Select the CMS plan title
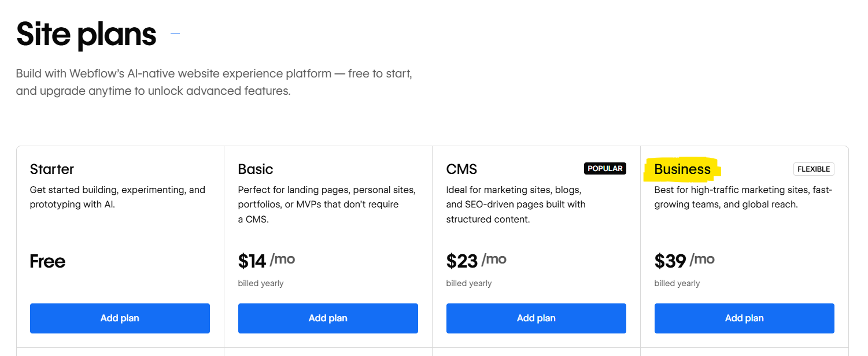Image resolution: width=868 pixels, height=356 pixels. pos(461,169)
